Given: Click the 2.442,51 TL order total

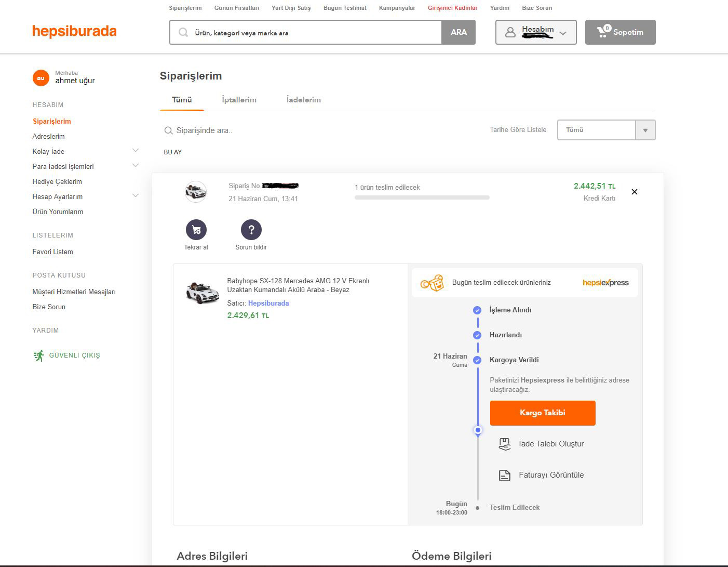Looking at the screenshot, I should 595,186.
